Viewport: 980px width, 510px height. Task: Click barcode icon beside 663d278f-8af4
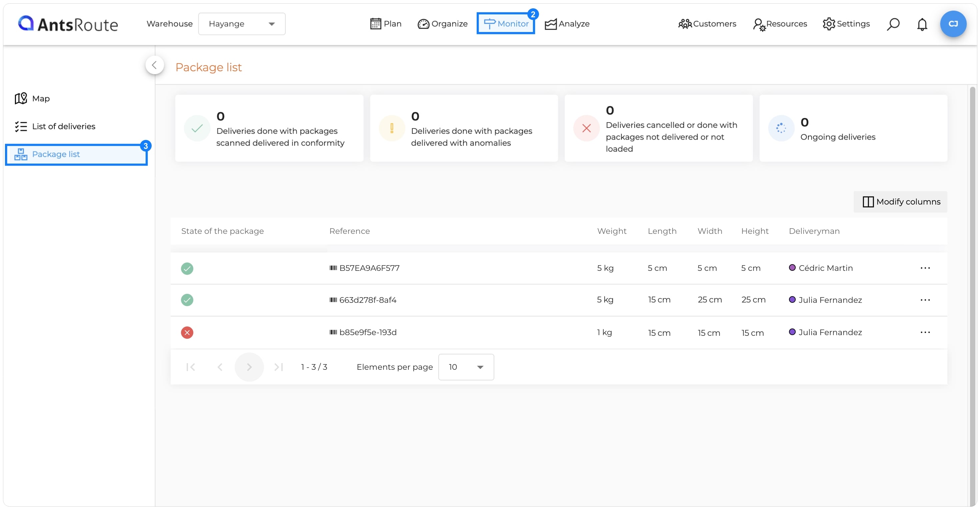[333, 300]
